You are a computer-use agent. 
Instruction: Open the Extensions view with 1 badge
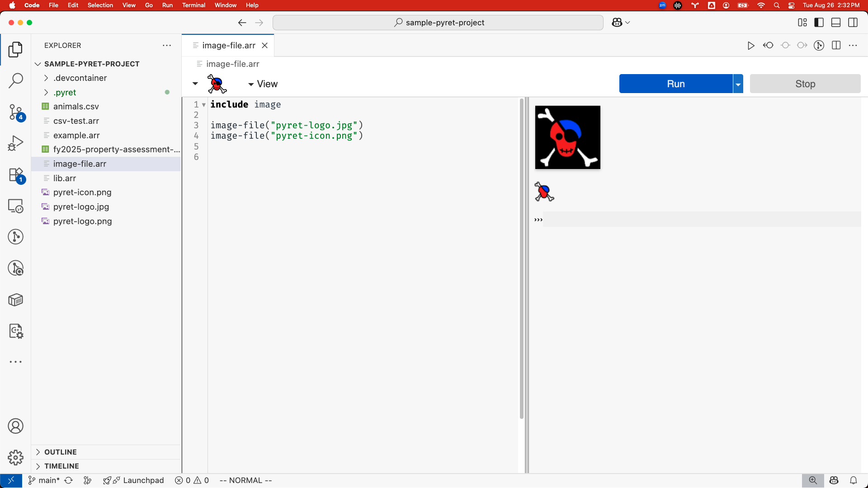tap(15, 175)
